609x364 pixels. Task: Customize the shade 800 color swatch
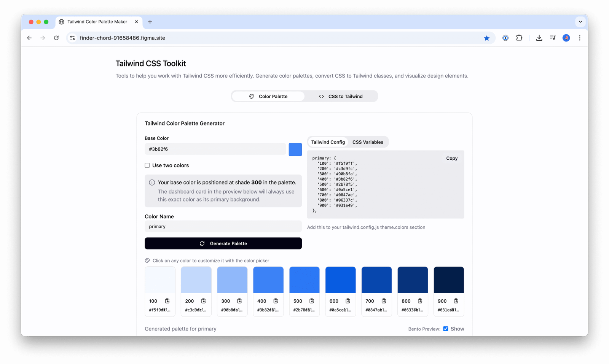pyautogui.click(x=413, y=280)
